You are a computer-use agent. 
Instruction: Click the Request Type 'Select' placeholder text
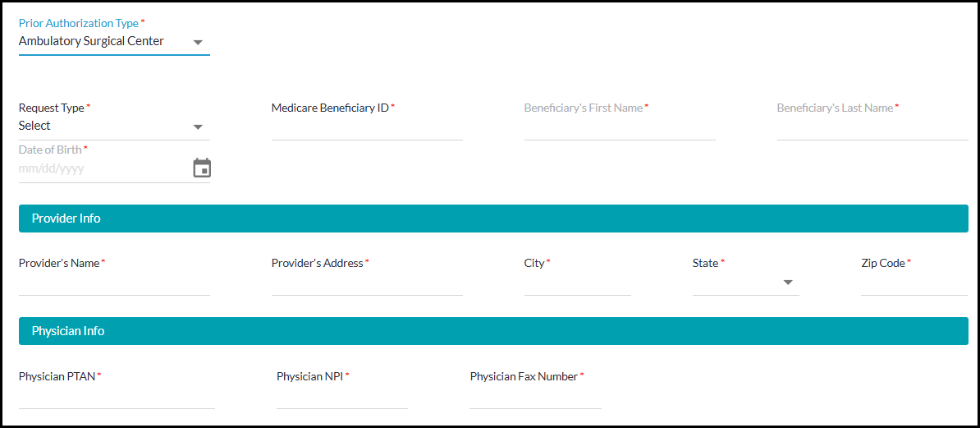pyautogui.click(x=34, y=126)
